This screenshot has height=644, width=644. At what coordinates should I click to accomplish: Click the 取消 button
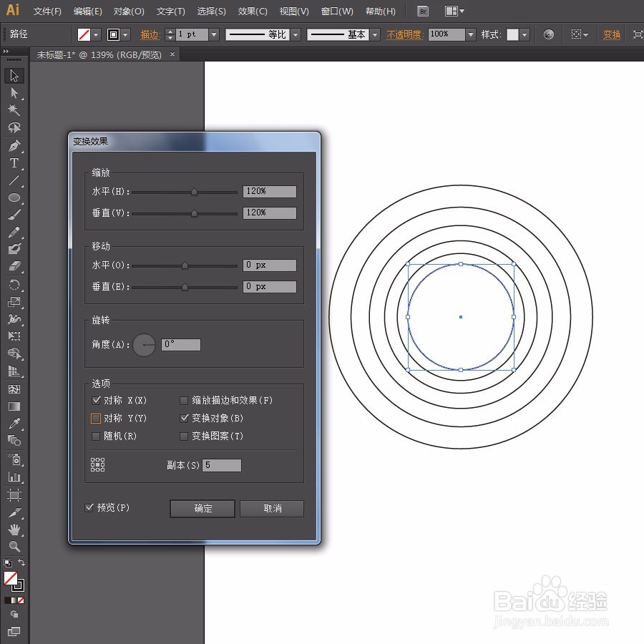(x=272, y=508)
